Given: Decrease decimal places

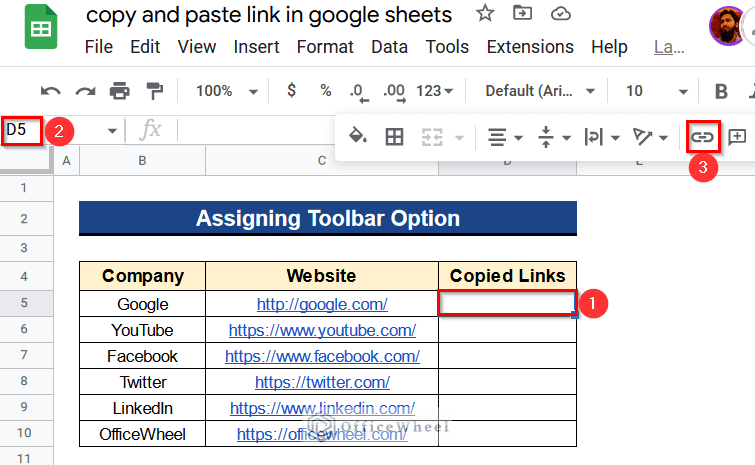Looking at the screenshot, I should (x=359, y=92).
